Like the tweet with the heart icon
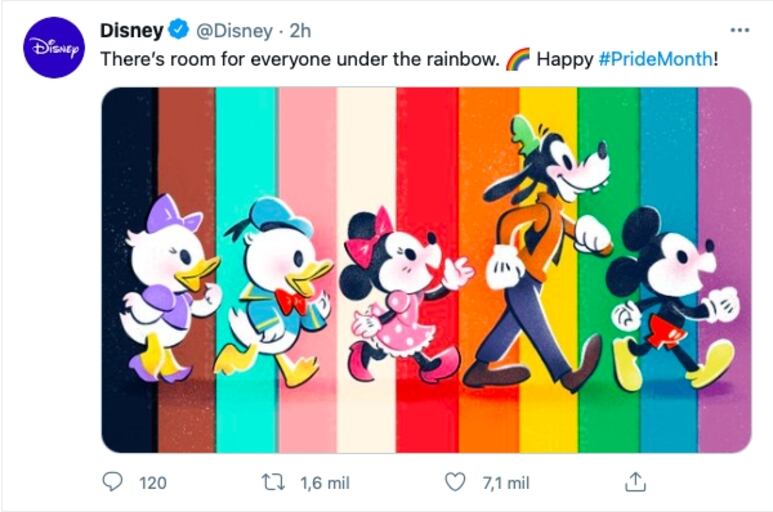The height and width of the screenshot is (512, 773). (x=455, y=482)
